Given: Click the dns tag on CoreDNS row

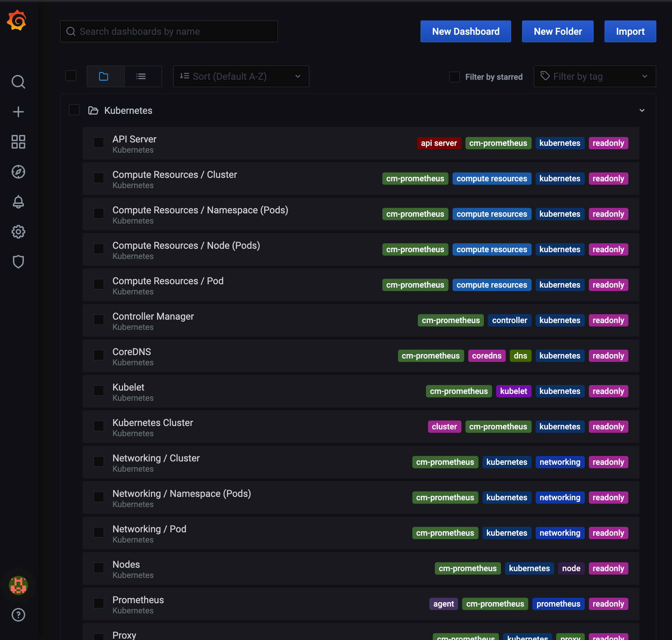Looking at the screenshot, I should [x=520, y=356].
